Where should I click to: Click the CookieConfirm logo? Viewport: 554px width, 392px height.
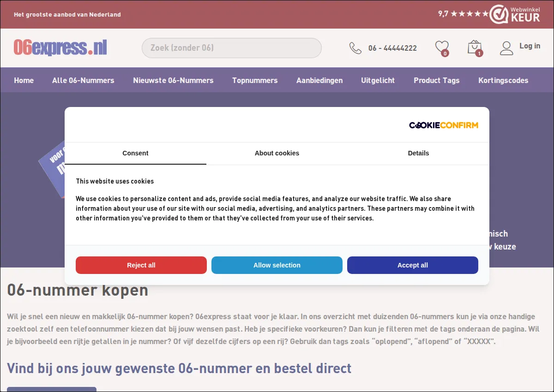(x=444, y=125)
